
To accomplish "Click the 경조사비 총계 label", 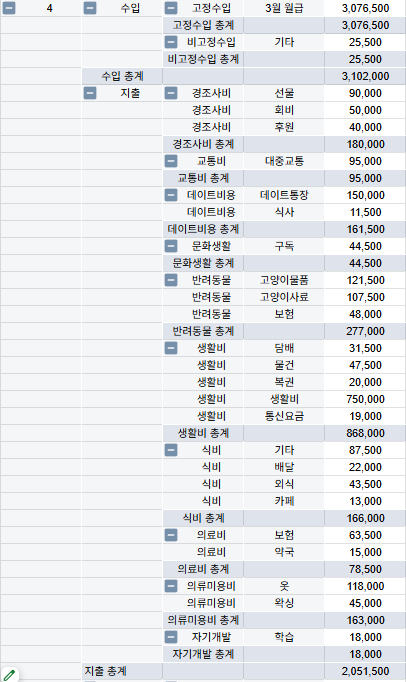I will (x=203, y=144).
